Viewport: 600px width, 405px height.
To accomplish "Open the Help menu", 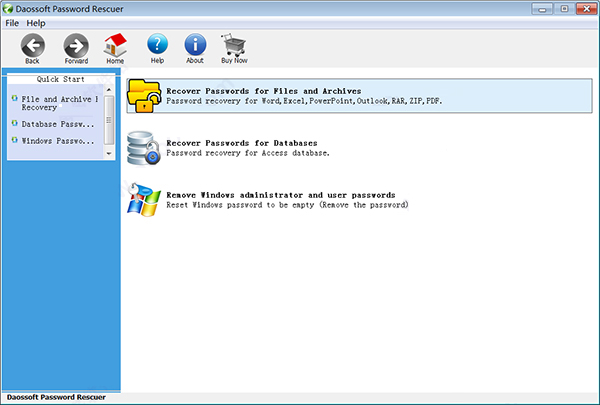I will (36, 23).
